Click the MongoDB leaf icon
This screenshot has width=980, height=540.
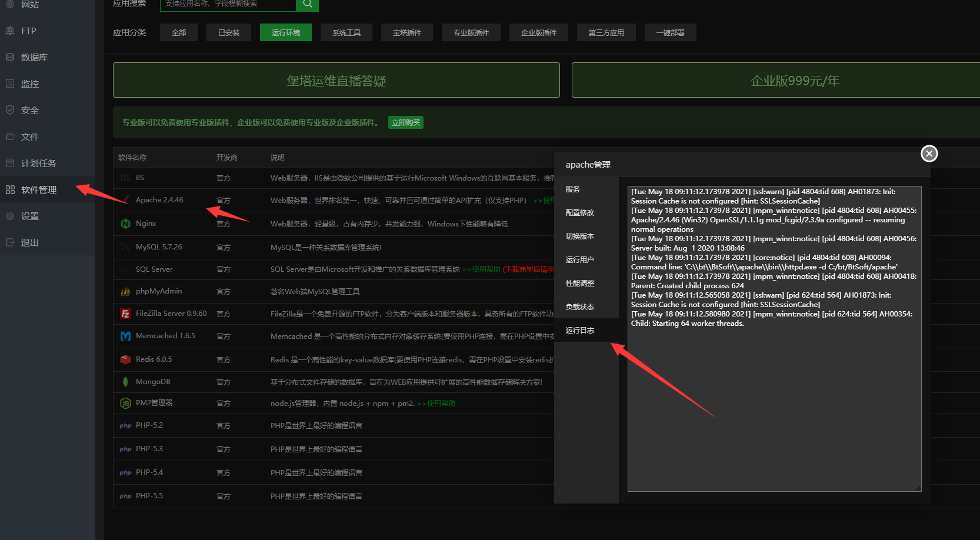click(125, 382)
